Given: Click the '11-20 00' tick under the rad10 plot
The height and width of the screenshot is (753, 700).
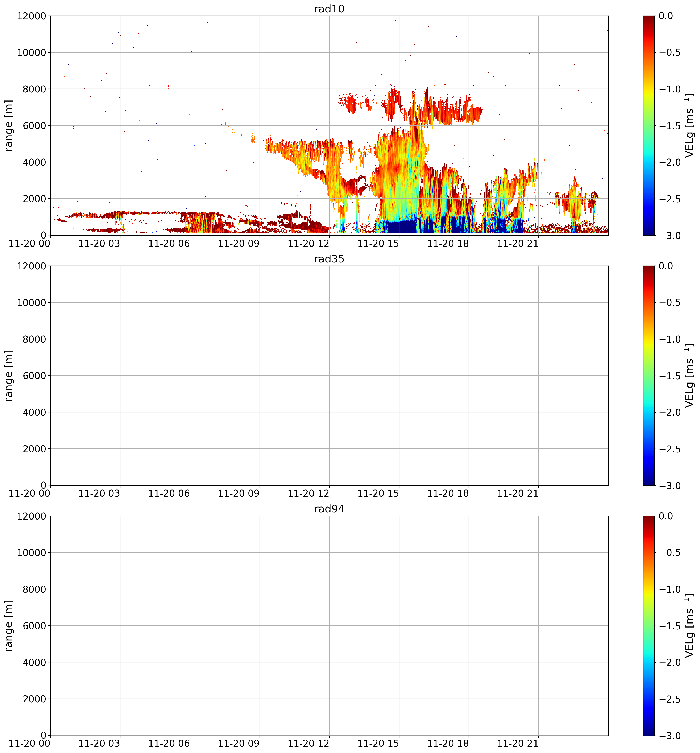Looking at the screenshot, I should pos(30,244).
